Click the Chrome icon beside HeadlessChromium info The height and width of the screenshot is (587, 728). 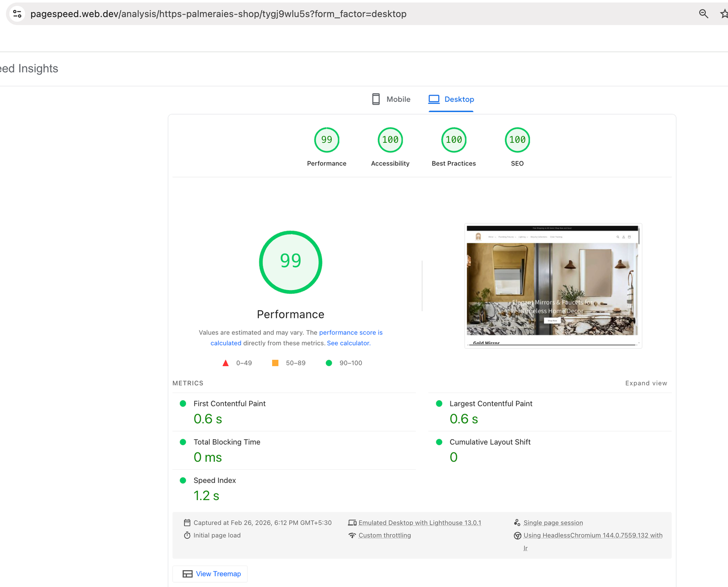(x=517, y=536)
